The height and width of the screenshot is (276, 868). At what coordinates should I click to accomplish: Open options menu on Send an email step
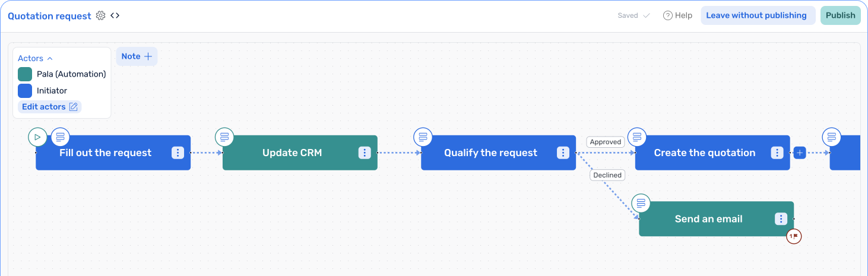[x=781, y=219]
